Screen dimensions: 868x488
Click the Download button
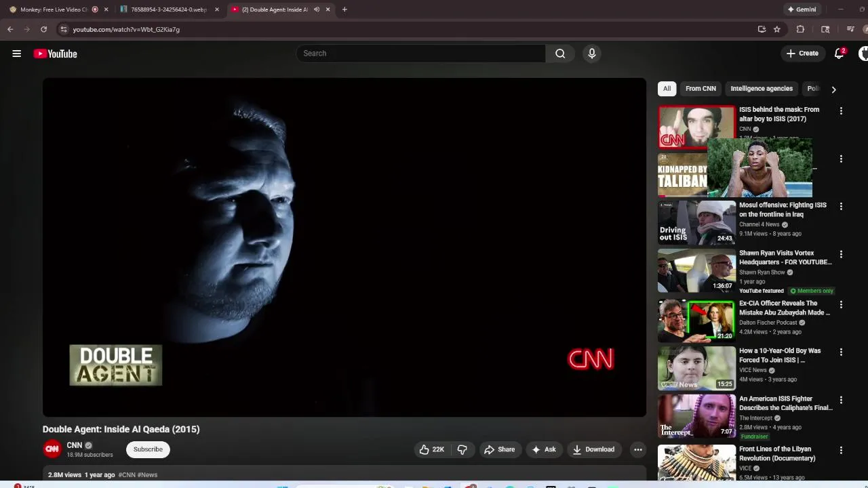coord(593,449)
